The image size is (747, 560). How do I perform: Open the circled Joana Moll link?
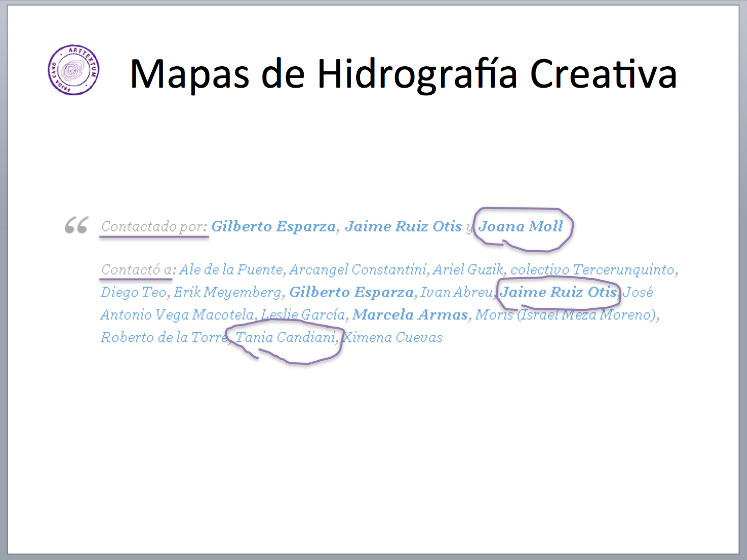click(520, 226)
